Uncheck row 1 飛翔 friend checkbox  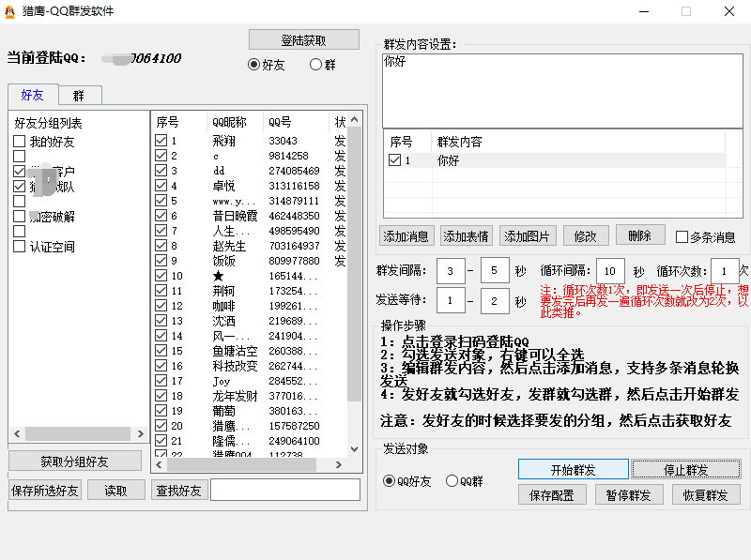pyautogui.click(x=161, y=141)
